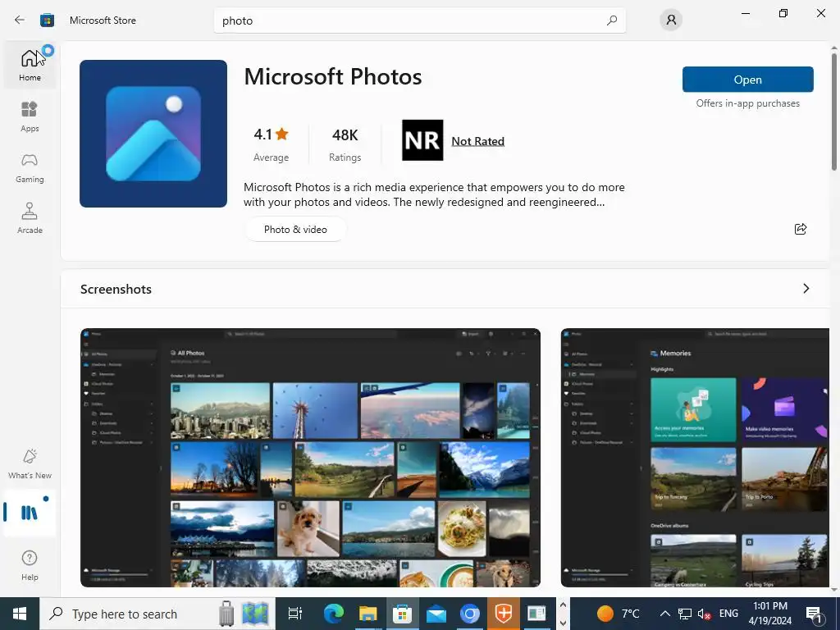This screenshot has height=630, width=840.
Task: Open the Windows Start button
Action: tap(20, 614)
